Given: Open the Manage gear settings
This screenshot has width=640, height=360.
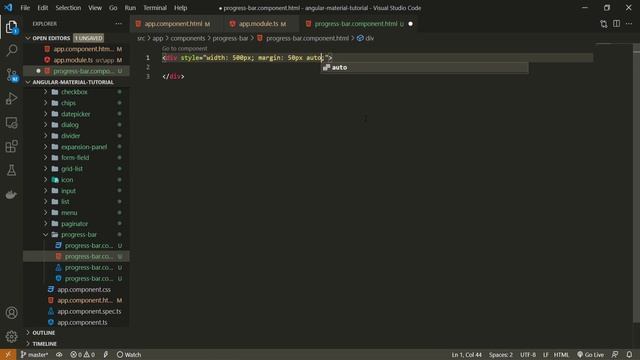Looking at the screenshot, I should click(x=11, y=336).
